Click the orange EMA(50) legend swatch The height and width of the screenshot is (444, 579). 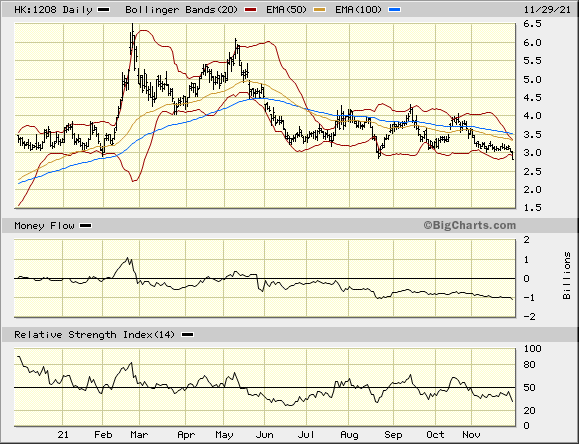click(319, 10)
